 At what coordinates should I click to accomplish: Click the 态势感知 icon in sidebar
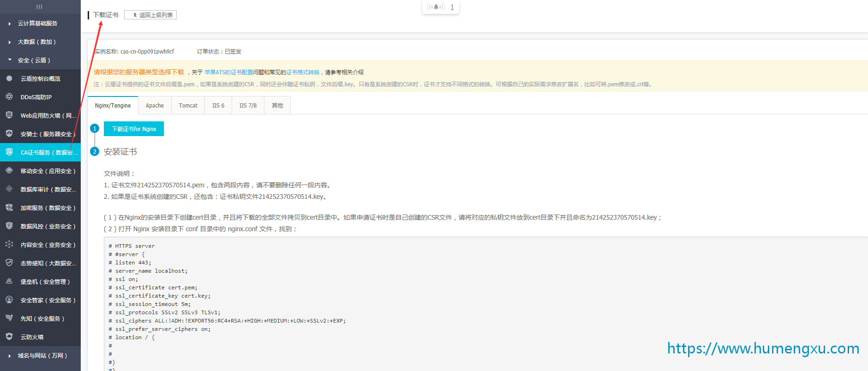(x=9, y=263)
